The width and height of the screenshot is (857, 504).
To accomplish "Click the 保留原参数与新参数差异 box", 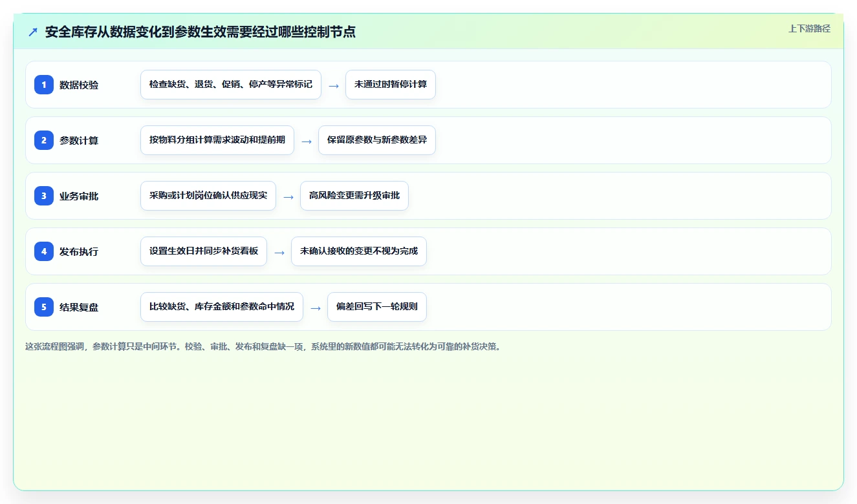I will (377, 140).
